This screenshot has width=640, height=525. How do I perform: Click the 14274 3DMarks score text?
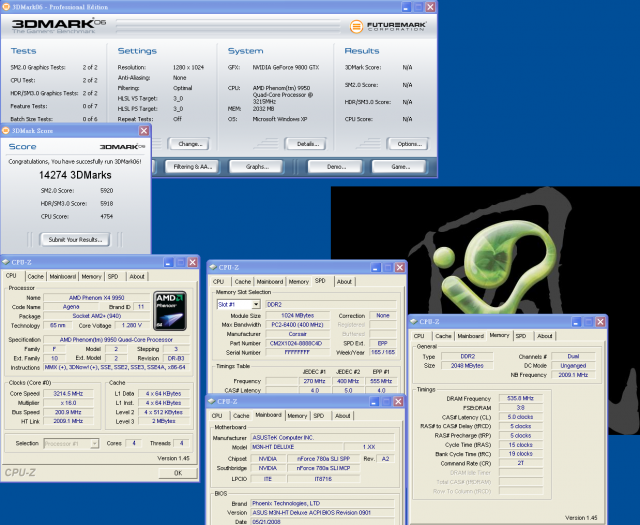tap(75, 175)
